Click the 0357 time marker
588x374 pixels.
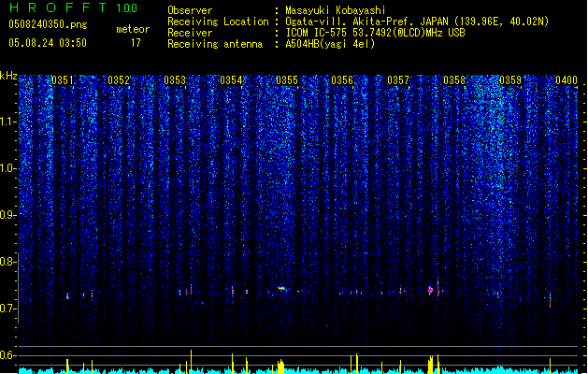tap(398, 80)
